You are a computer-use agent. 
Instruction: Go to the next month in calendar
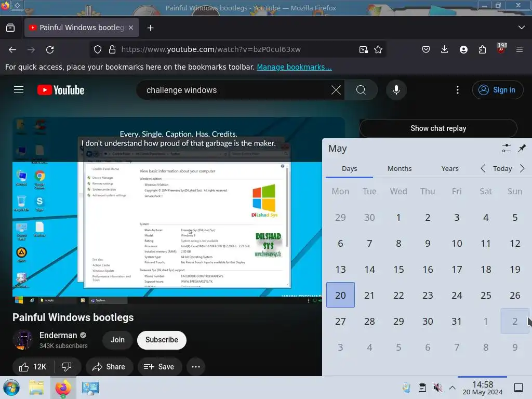pyautogui.click(x=522, y=168)
